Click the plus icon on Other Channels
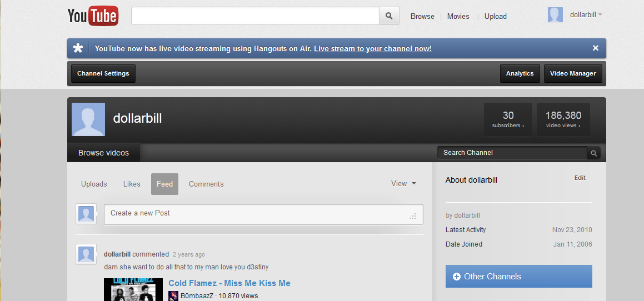644x301 pixels. click(x=456, y=277)
